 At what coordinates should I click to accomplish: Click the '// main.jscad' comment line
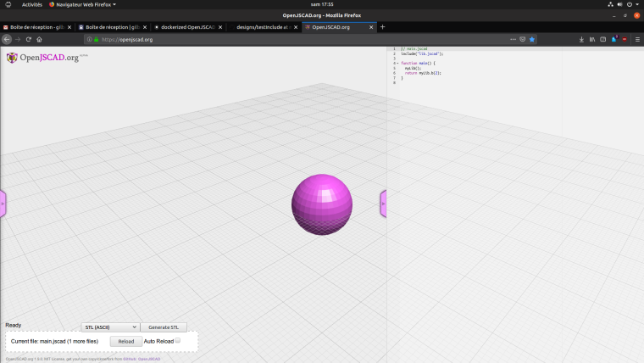(x=414, y=49)
